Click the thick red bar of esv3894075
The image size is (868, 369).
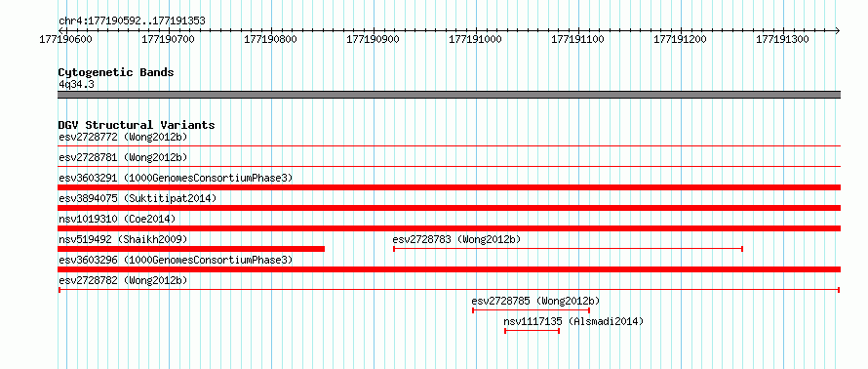click(449, 208)
